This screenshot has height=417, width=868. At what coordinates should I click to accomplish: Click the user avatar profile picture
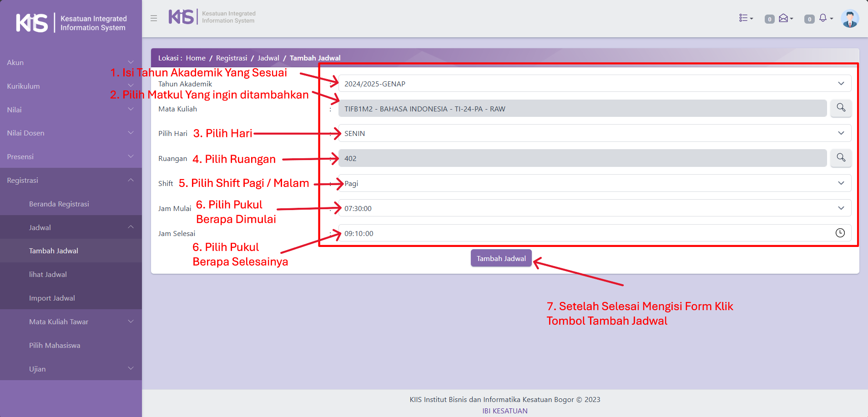coord(849,19)
